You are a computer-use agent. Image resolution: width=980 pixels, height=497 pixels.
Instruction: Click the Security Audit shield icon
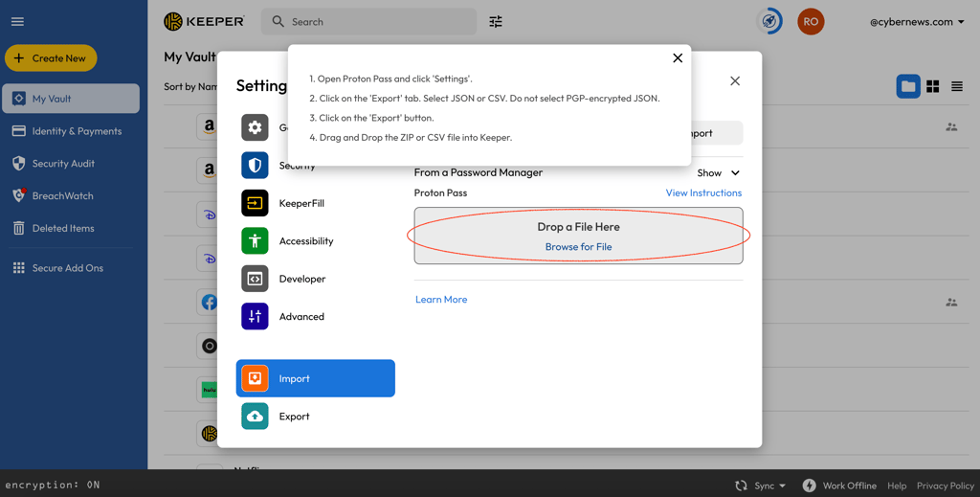[19, 164]
